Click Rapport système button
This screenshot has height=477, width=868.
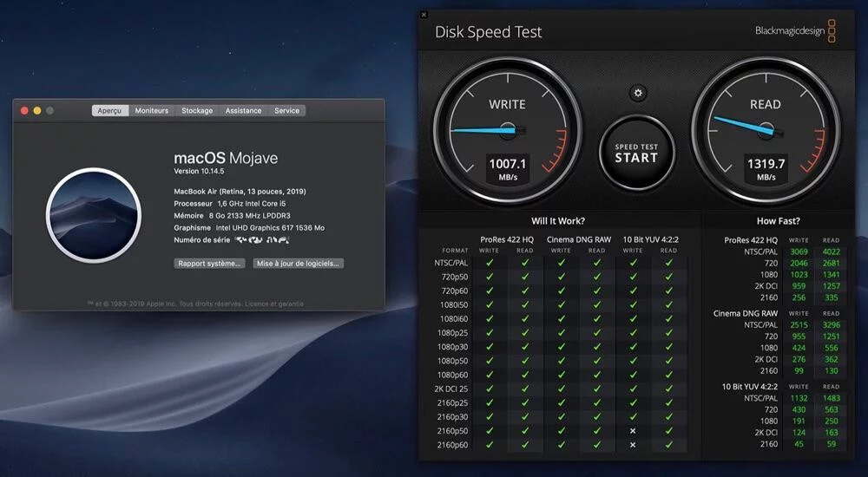pos(209,264)
